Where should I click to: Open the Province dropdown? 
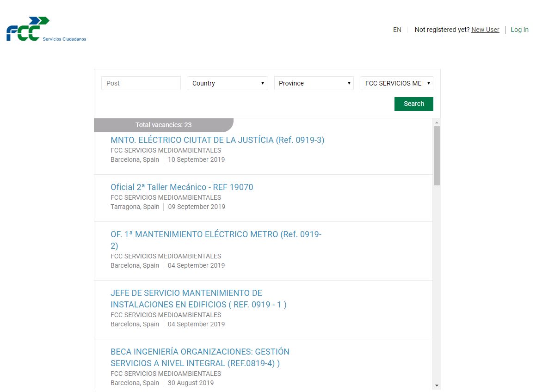coord(314,83)
